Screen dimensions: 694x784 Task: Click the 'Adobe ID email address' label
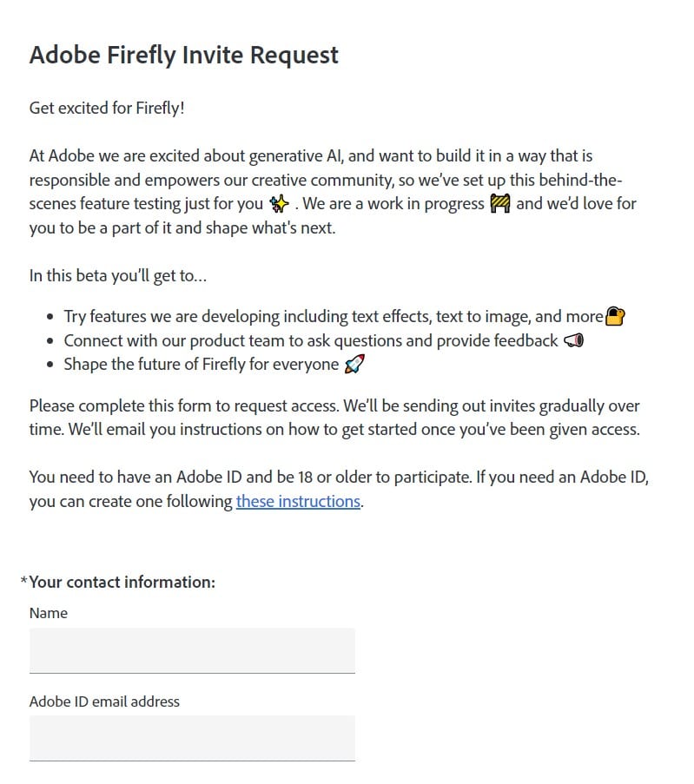point(104,702)
